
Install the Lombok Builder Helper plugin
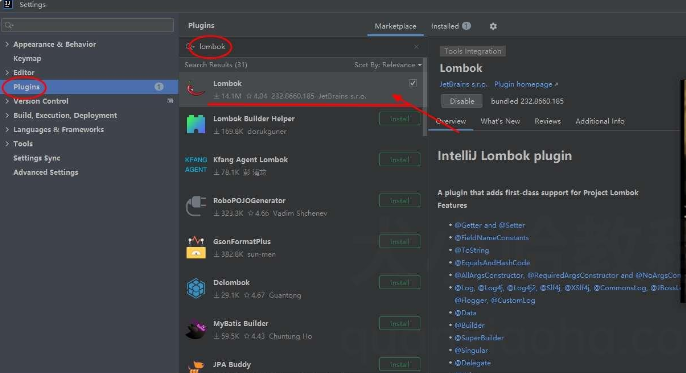tap(399, 119)
